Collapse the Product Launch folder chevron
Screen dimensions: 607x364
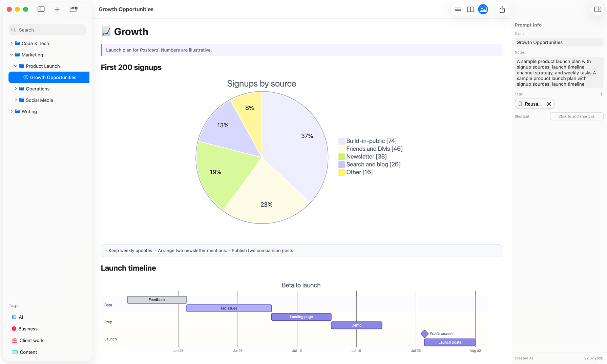[x=16, y=66]
